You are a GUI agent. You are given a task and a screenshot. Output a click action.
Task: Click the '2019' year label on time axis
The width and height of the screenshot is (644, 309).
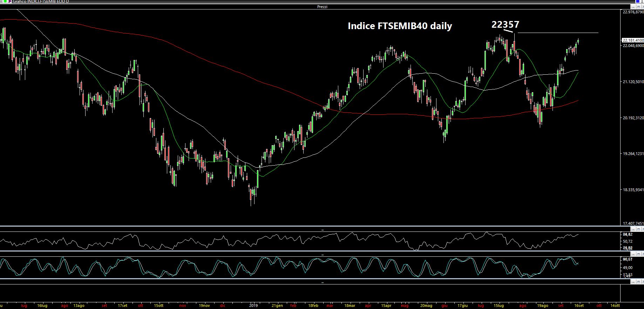pyautogui.click(x=253, y=305)
